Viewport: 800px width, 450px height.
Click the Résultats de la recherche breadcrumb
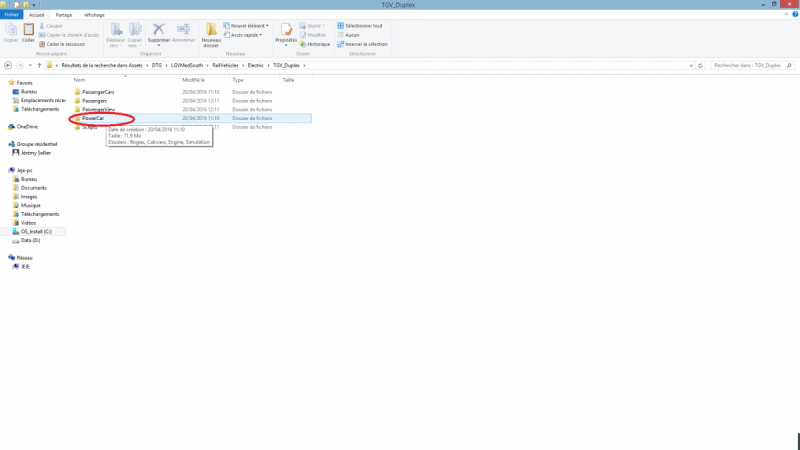click(x=102, y=65)
